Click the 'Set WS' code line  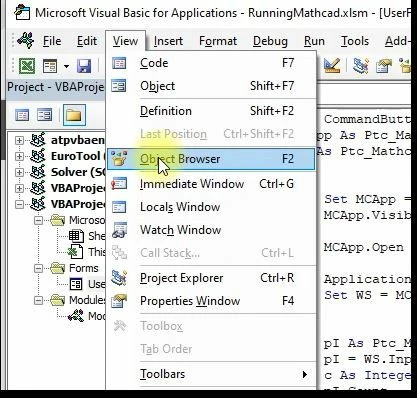point(367,295)
